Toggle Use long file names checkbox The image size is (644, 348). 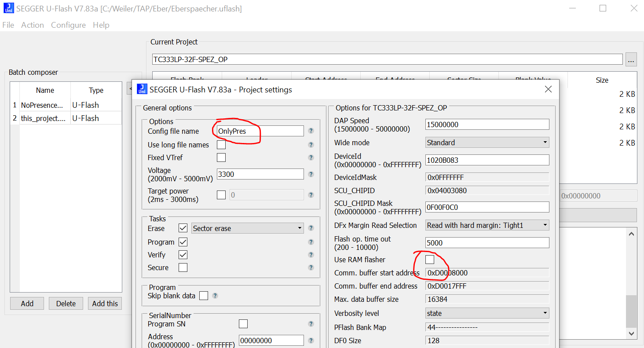[x=221, y=145]
